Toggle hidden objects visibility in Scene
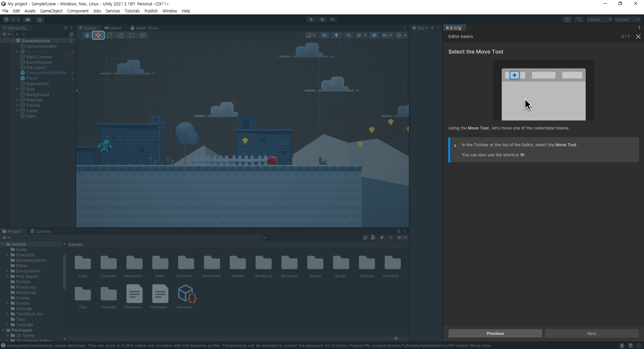The height and width of the screenshot is (349, 644). [x=374, y=35]
